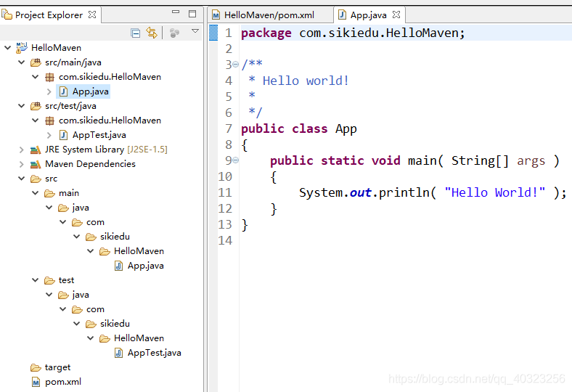Click the App.java file icon under main/java/com/sikiedu/HelloMaven
Image resolution: width=572 pixels, height=392 pixels.
pos(118,266)
